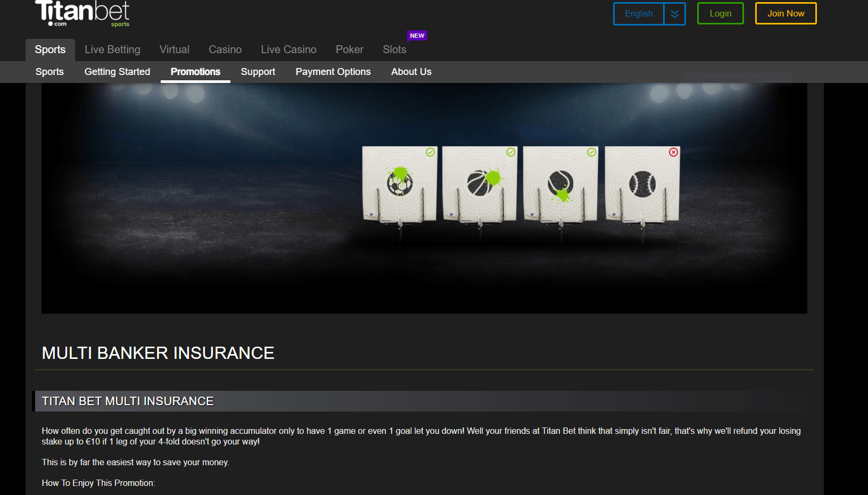
Task: Select Sports in the secondary menu
Action: click(49, 72)
